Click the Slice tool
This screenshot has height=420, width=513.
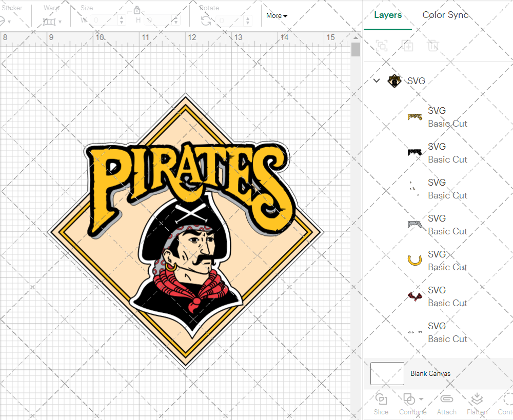click(381, 404)
